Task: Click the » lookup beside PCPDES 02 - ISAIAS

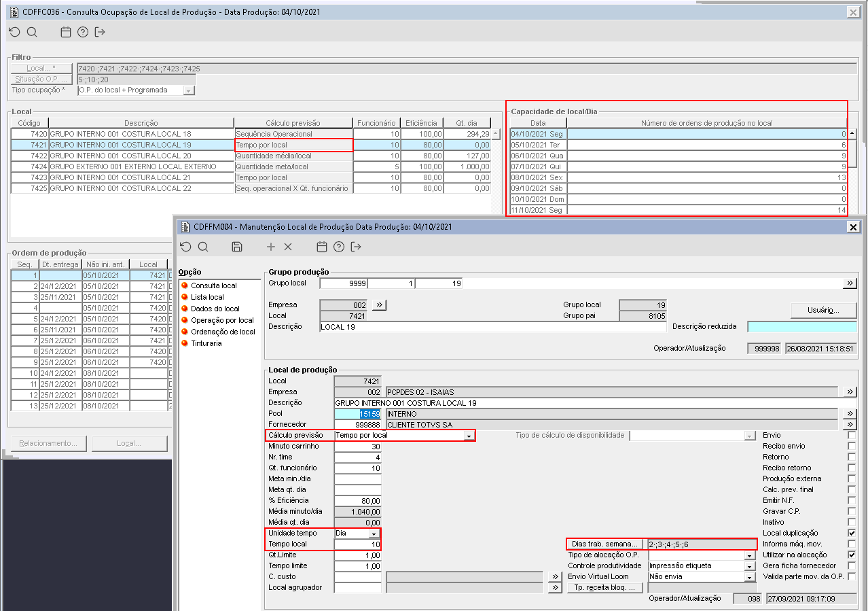Action: pos(850,392)
